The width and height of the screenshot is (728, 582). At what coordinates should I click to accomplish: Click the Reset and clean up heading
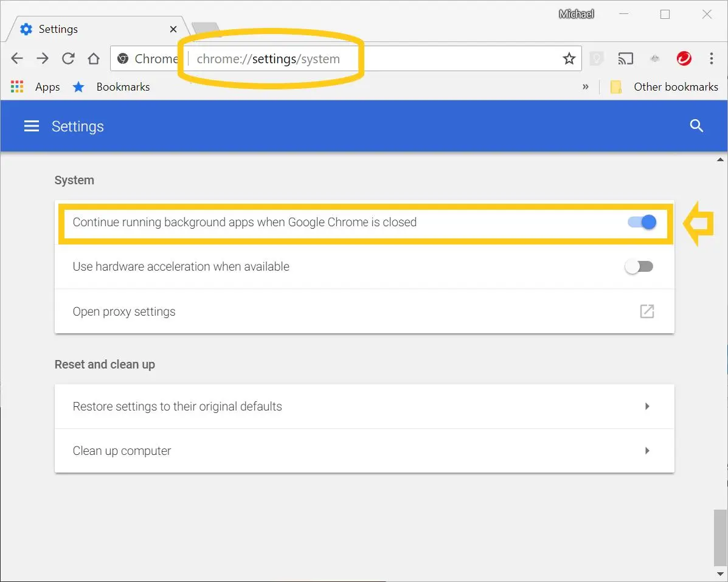point(105,364)
